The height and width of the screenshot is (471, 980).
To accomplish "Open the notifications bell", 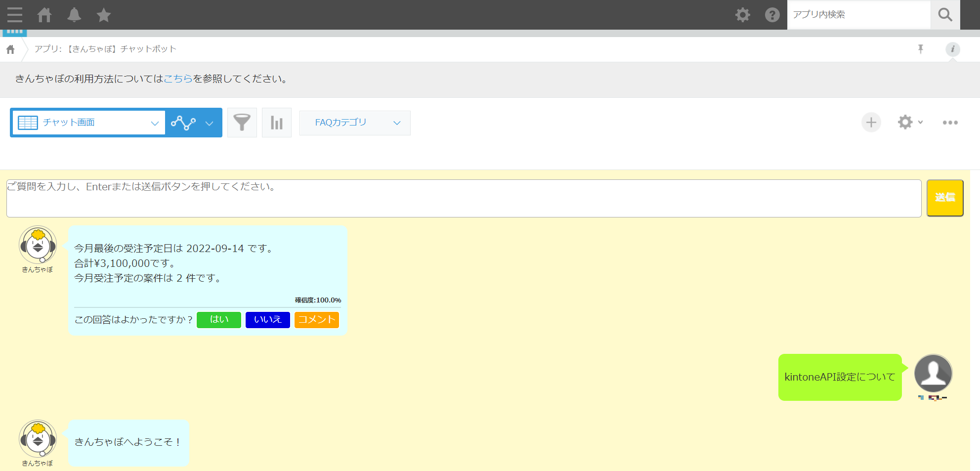I will [x=74, y=15].
